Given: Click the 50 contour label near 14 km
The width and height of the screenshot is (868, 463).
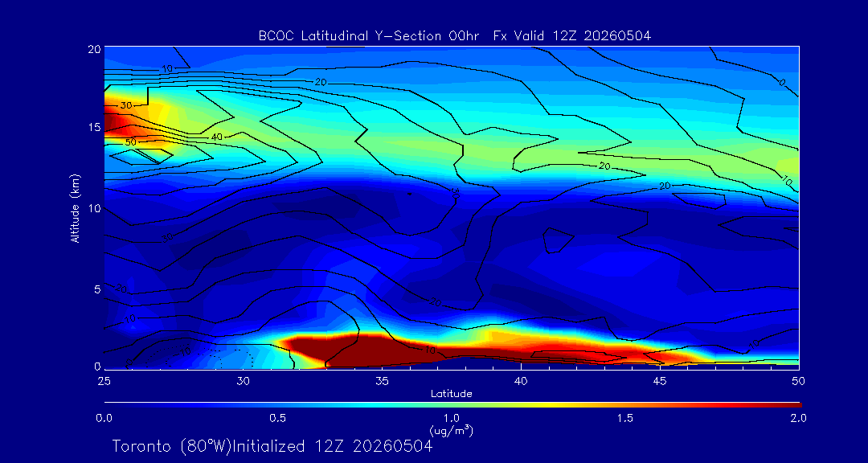Looking at the screenshot, I should (131, 142).
